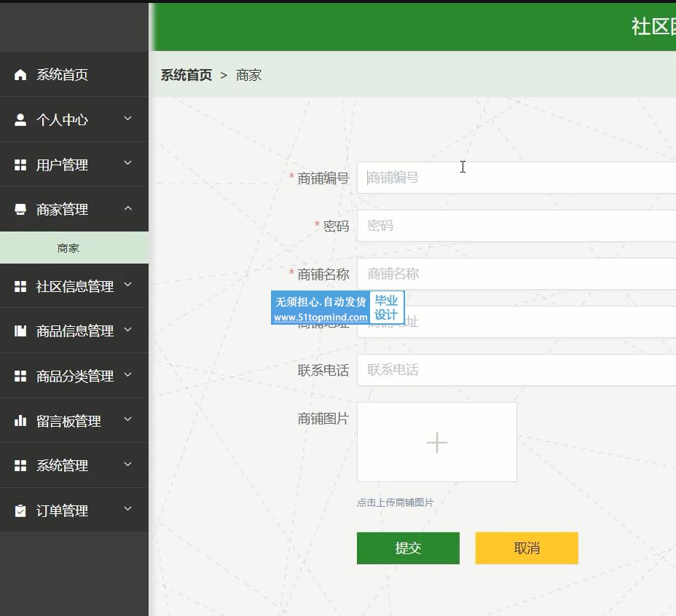Open the 用户管理 menu label
Screen dimensions: 676x616
[x=62, y=165]
